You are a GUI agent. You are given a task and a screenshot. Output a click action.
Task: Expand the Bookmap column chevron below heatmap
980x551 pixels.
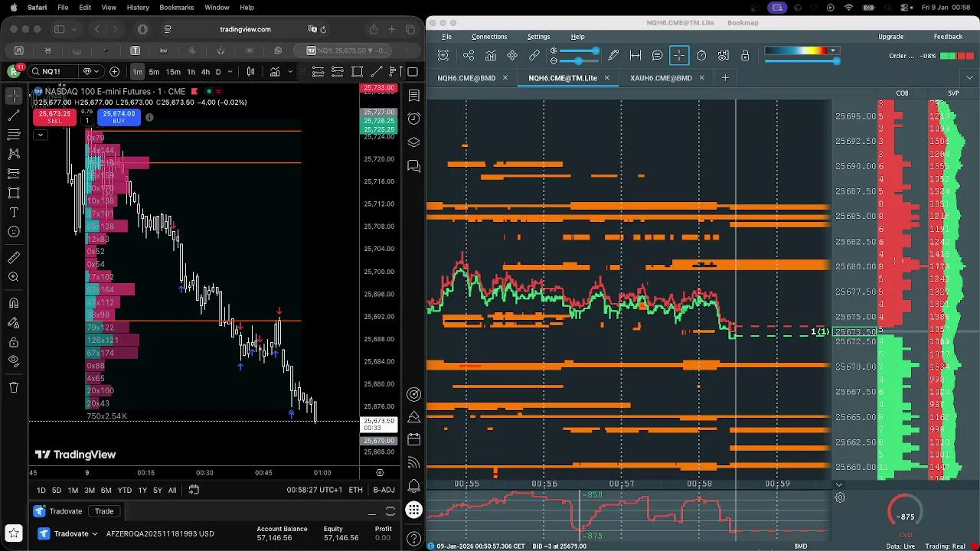pyautogui.click(x=838, y=484)
